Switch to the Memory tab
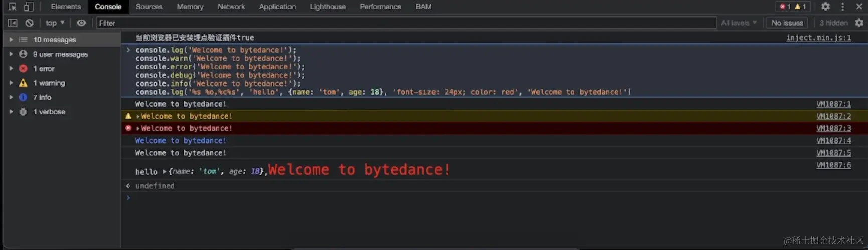868x250 pixels. (x=190, y=7)
